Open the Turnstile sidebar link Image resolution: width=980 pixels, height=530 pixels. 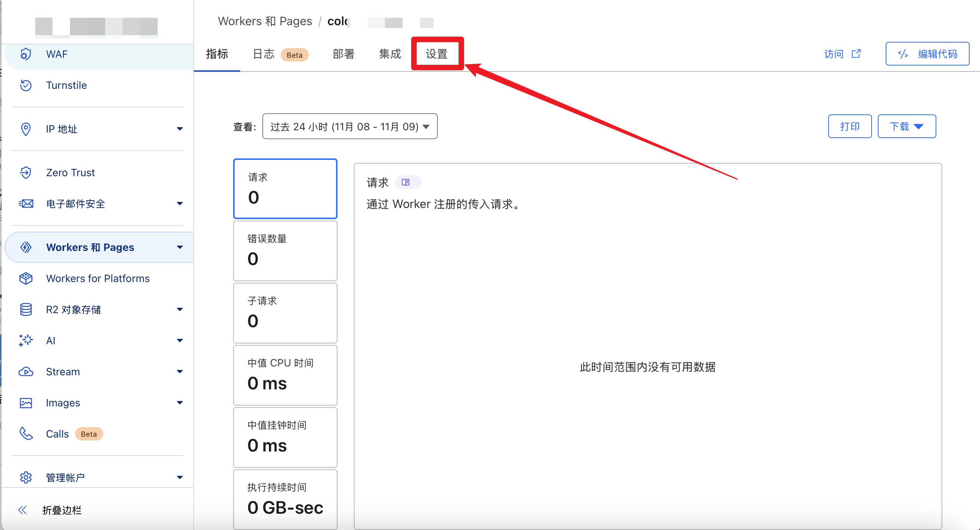coord(66,85)
